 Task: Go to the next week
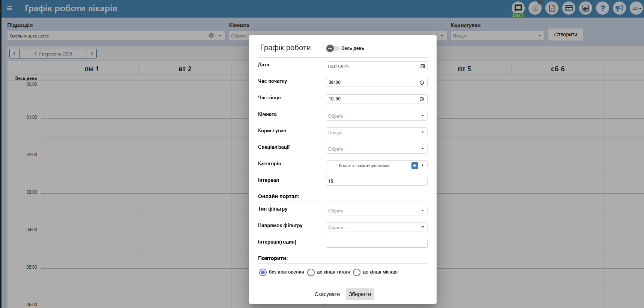pos(92,54)
